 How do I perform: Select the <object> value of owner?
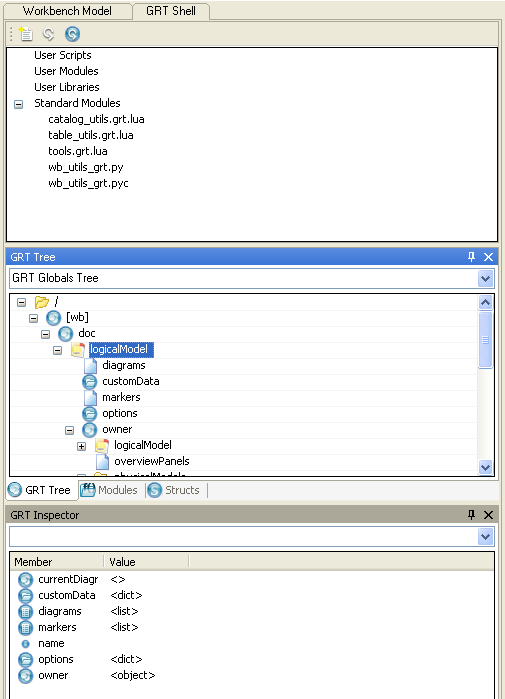pos(132,676)
